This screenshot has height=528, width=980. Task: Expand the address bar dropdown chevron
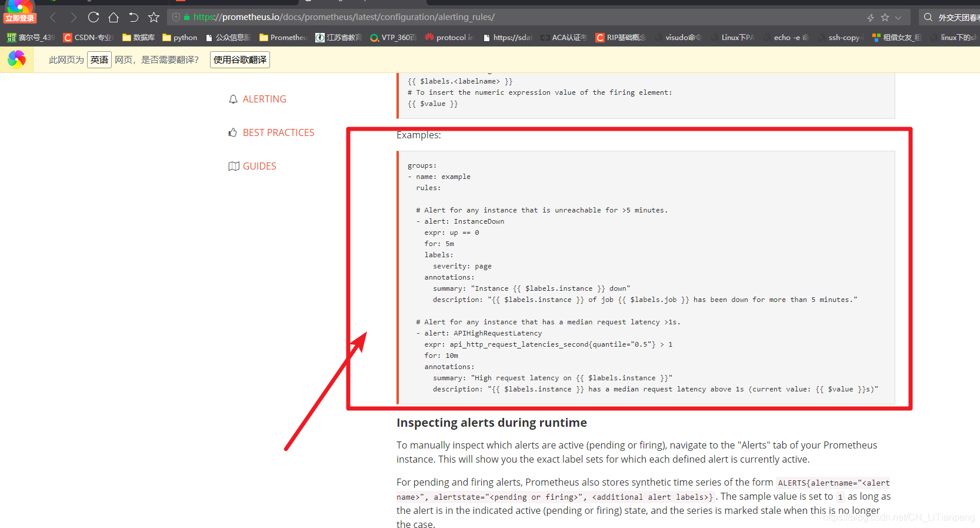[898, 18]
